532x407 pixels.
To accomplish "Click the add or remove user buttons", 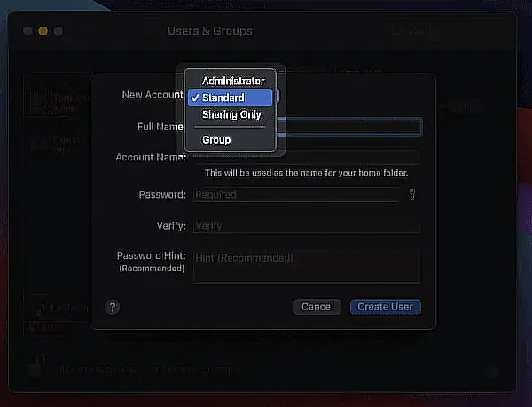I will click(x=44, y=328).
